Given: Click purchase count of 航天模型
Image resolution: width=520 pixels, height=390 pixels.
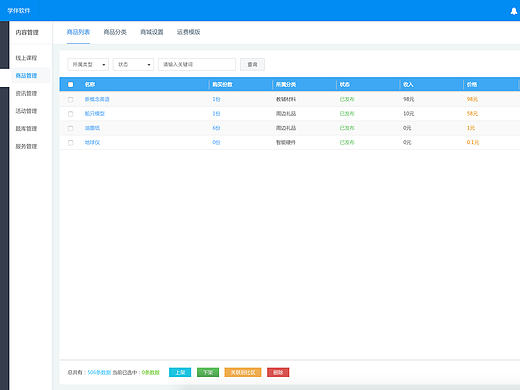Looking at the screenshot, I should click(x=216, y=114).
